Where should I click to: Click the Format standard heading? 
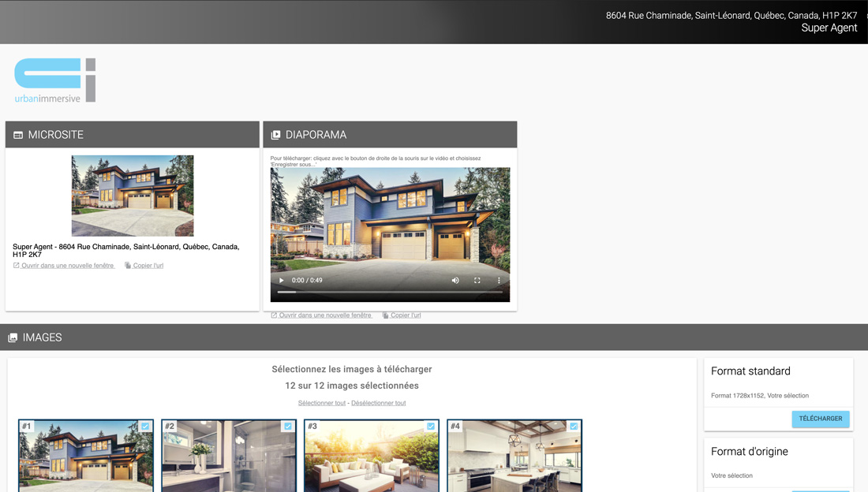[750, 371]
